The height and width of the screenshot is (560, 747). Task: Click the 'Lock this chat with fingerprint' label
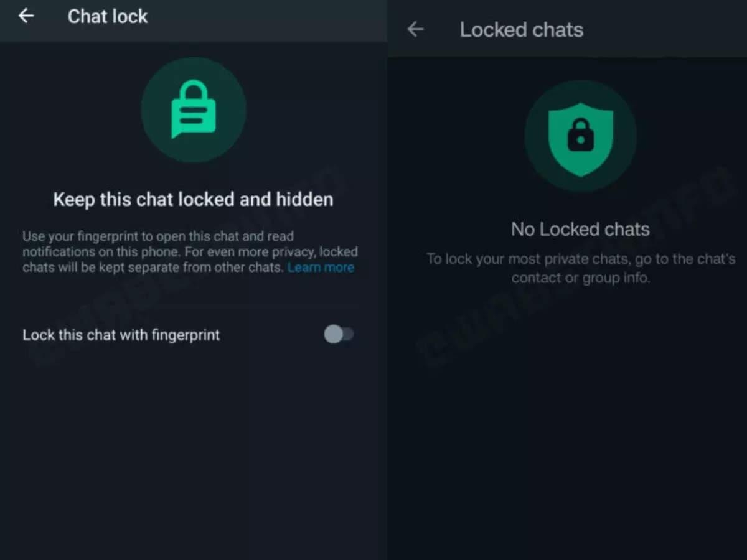(x=121, y=335)
